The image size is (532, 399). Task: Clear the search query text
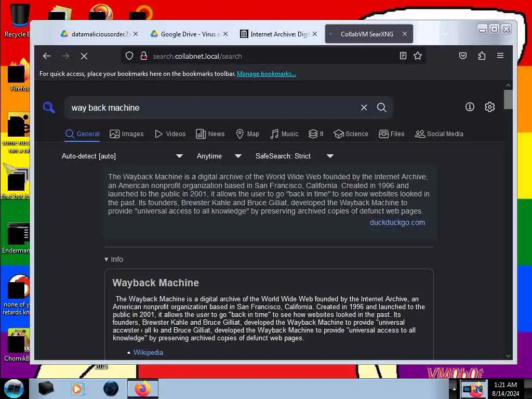pos(364,108)
